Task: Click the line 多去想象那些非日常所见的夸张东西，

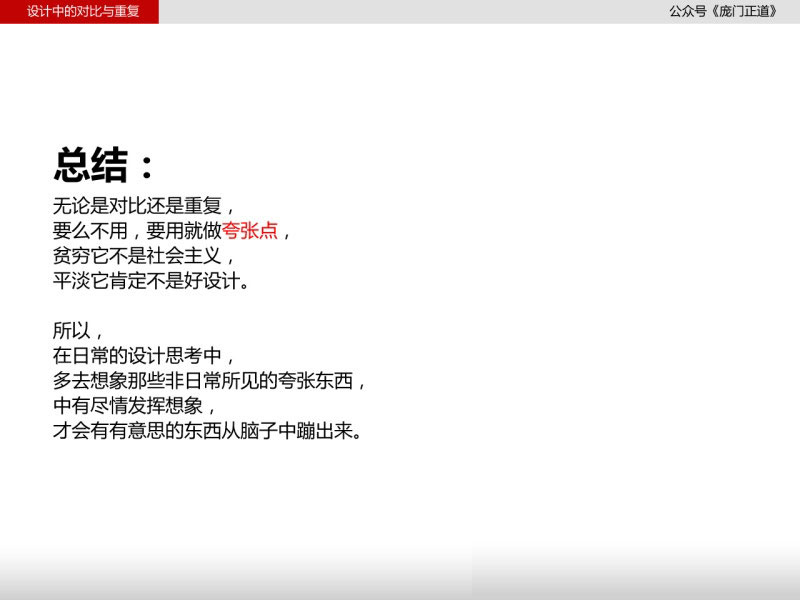Action: 210,381
